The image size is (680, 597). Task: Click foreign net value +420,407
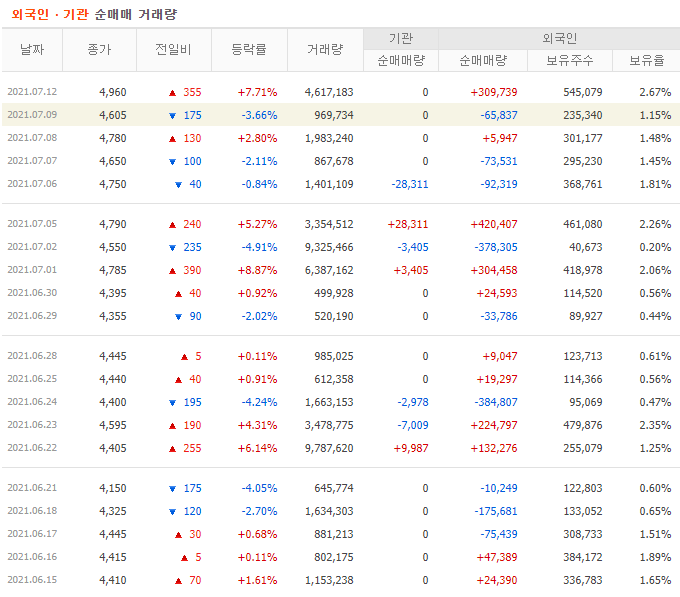click(x=494, y=224)
